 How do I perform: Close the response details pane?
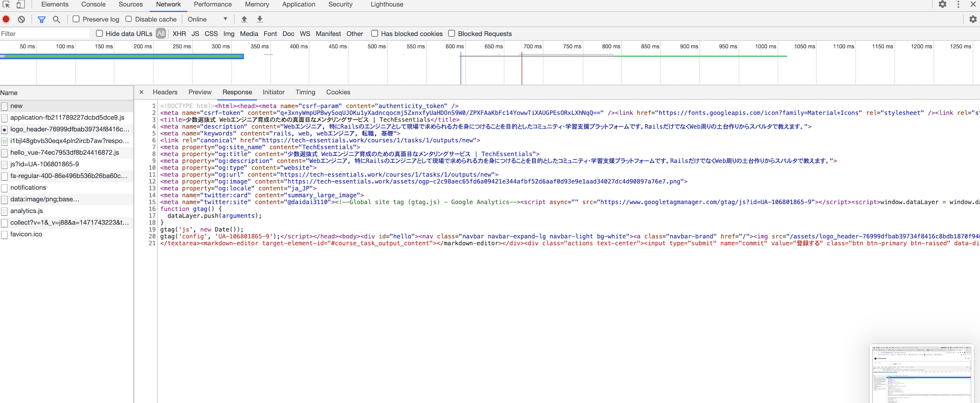coord(141,92)
